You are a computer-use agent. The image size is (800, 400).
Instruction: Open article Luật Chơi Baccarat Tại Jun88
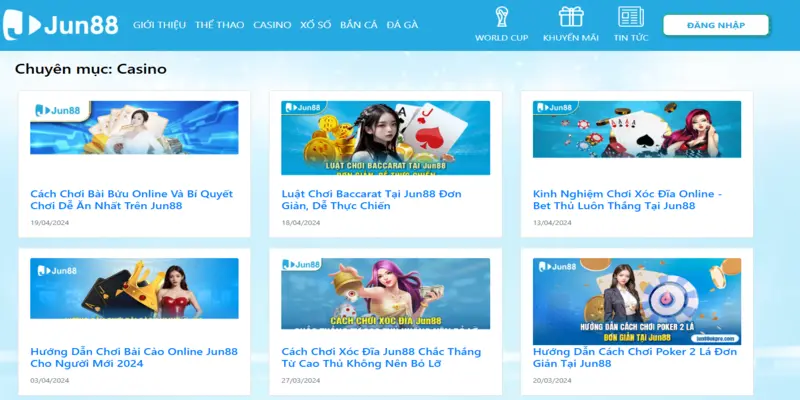pos(371,199)
